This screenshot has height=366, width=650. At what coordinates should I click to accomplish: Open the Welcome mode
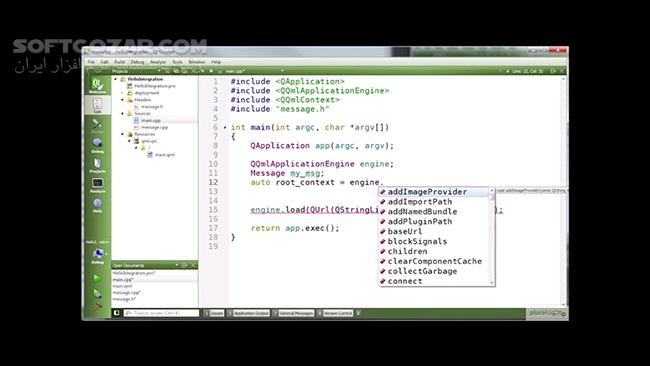97,85
